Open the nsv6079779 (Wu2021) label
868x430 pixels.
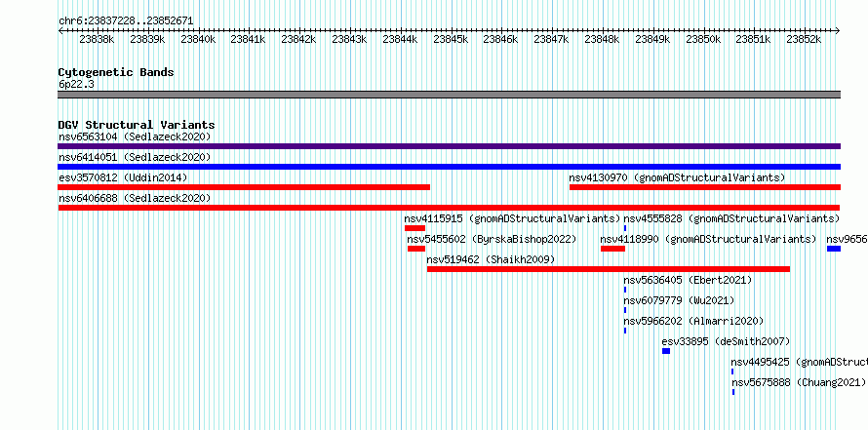coord(679,300)
